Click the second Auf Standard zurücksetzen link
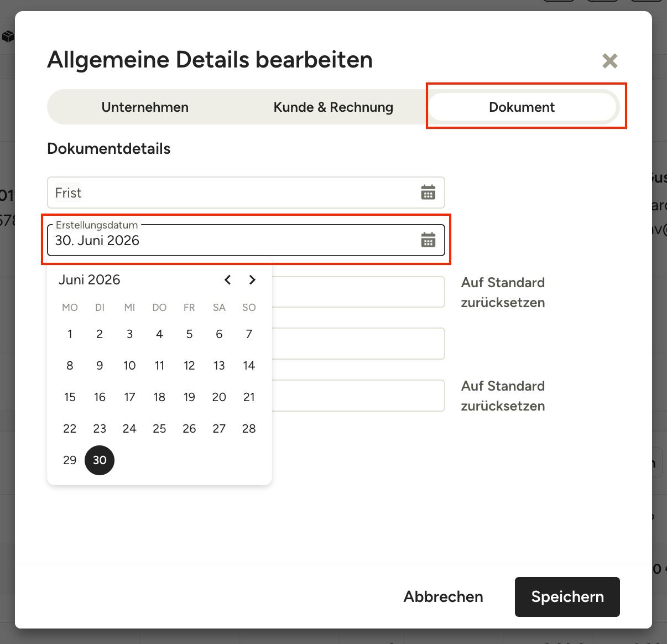Screen dimensions: 667x644 pos(503,396)
